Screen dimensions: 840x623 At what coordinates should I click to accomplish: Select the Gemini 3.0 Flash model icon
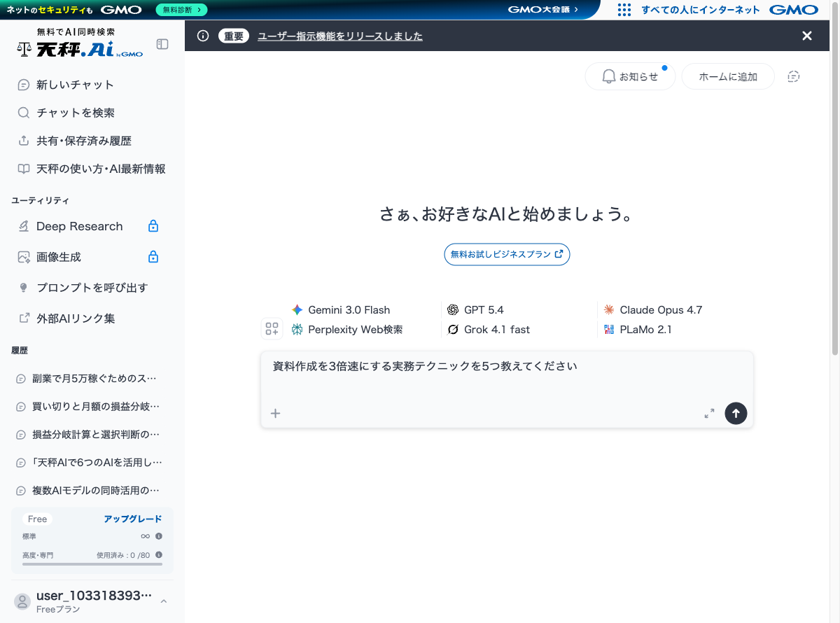297,309
